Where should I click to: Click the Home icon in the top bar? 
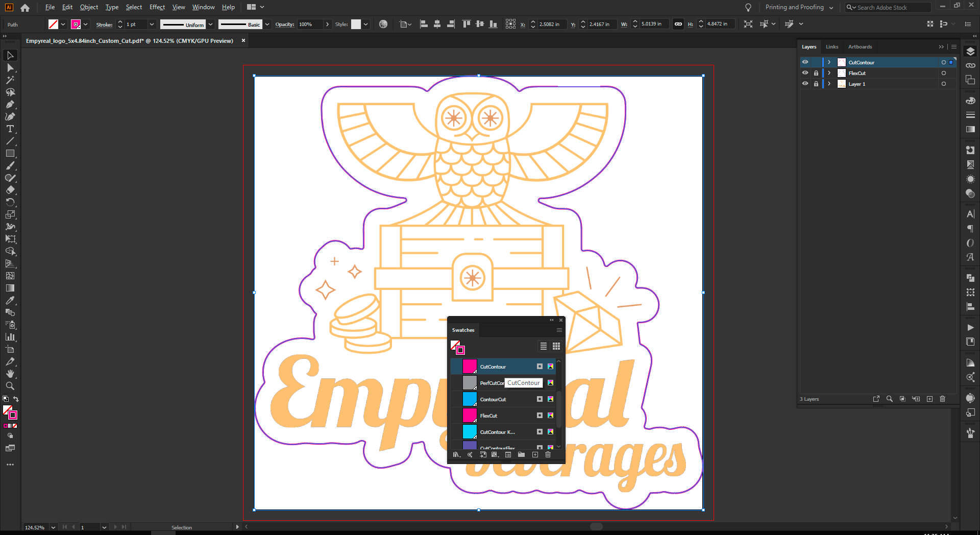[25, 7]
